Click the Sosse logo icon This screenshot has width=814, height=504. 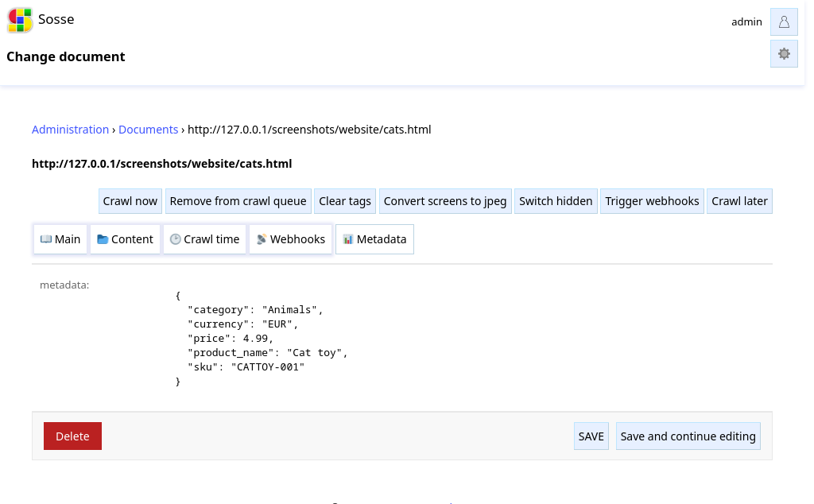(x=20, y=20)
